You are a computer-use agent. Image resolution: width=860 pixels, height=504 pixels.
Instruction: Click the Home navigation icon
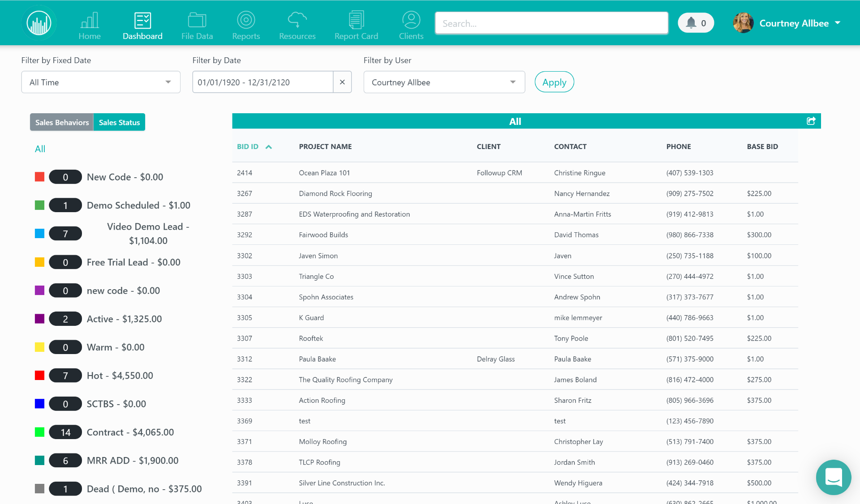coord(90,23)
